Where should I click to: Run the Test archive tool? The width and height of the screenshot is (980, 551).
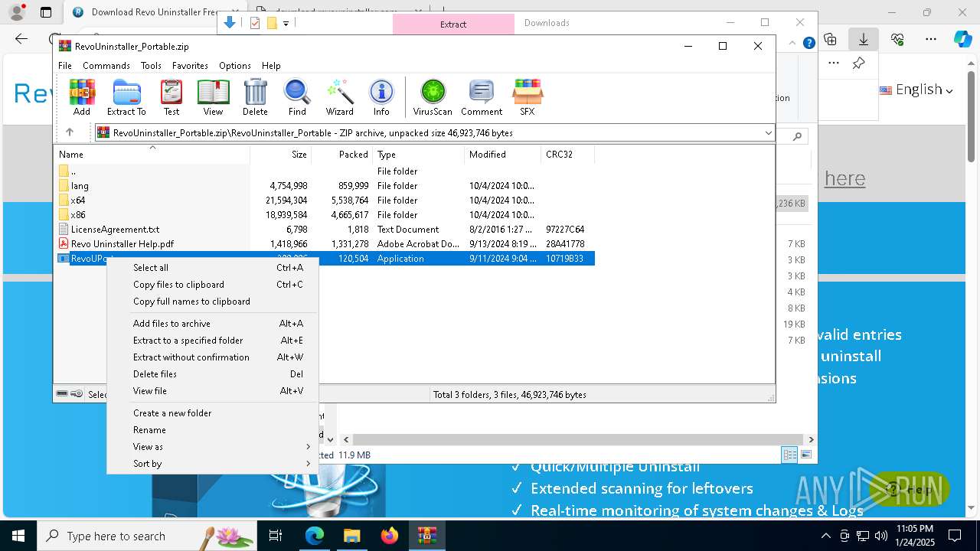(171, 97)
